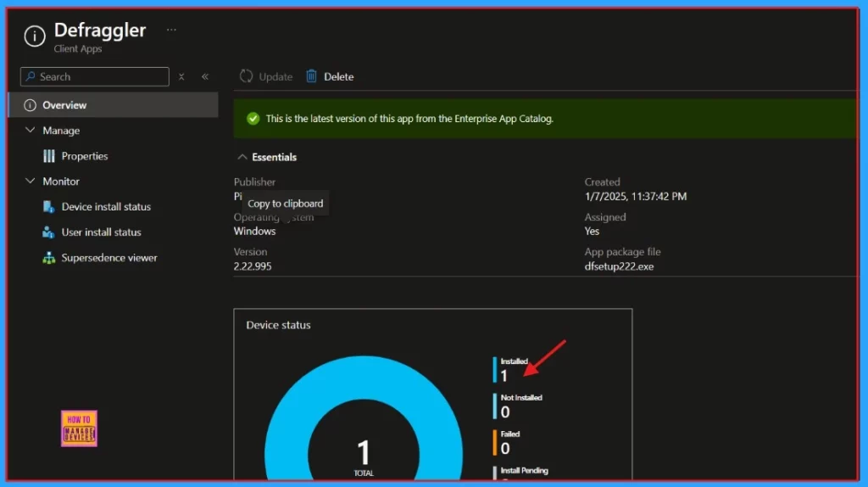868x487 pixels.
Task: Select the Monitor group label
Action: click(61, 182)
